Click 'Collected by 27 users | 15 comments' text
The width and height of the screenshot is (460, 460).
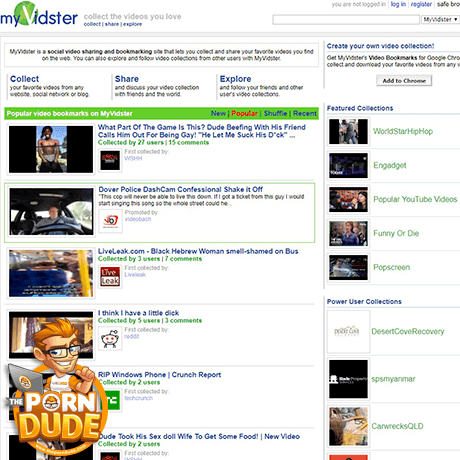tap(153, 143)
